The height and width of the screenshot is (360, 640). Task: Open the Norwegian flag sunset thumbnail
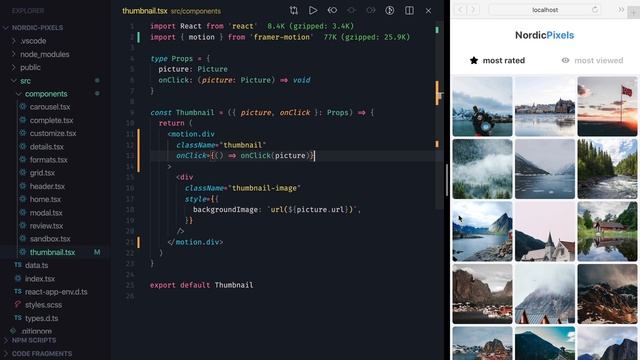pos(607,107)
